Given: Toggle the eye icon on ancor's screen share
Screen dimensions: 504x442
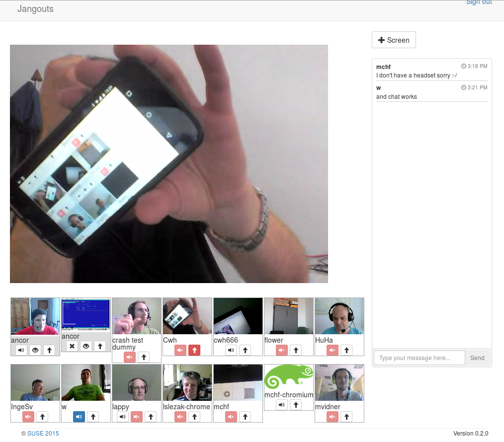Looking at the screenshot, I should (x=86, y=346).
